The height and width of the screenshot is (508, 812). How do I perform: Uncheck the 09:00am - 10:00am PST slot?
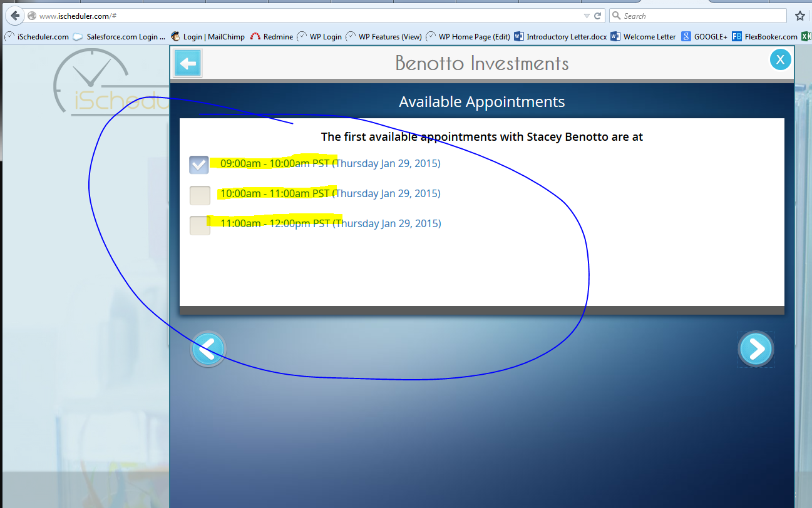click(199, 165)
